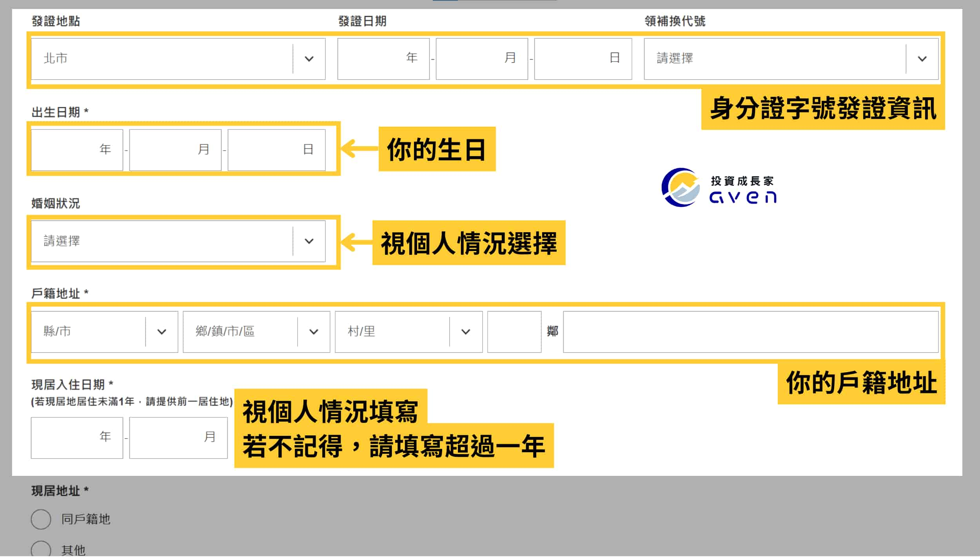Expand the 縣/市 dropdown in 戶籍地址
Screen dimensions: 980x557
click(x=104, y=332)
